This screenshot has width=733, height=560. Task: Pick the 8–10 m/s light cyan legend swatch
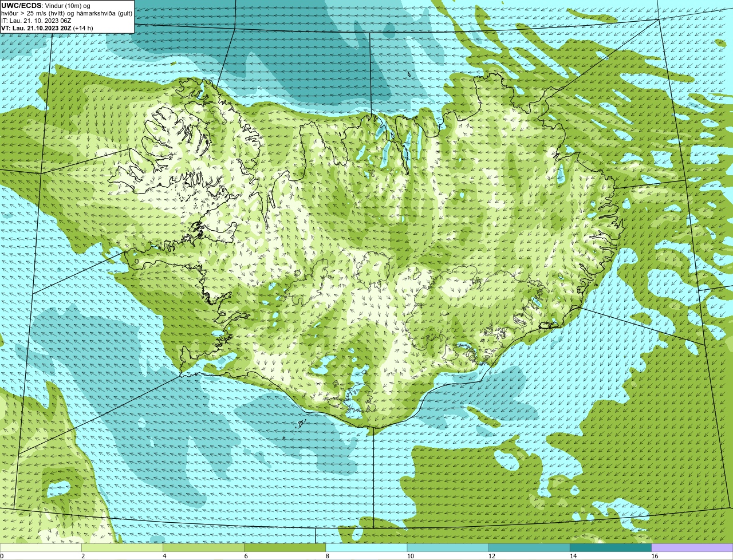[367, 547]
